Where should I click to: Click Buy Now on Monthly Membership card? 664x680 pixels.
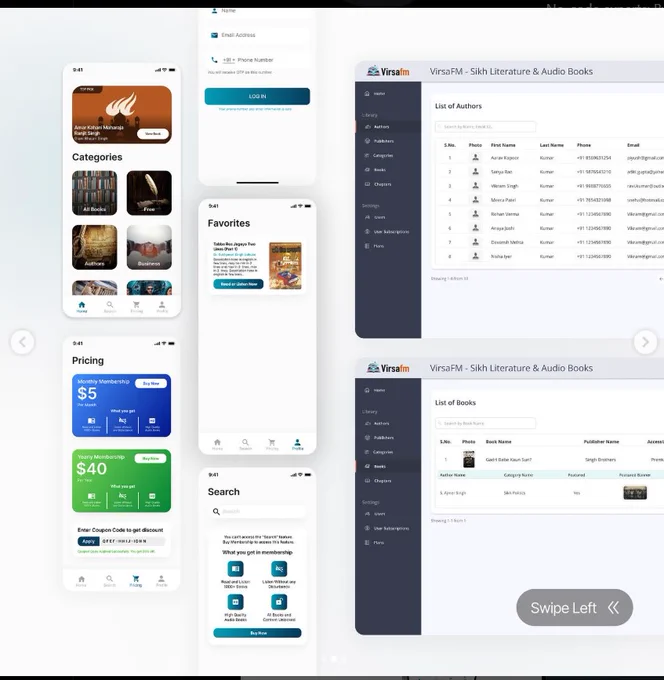(x=151, y=383)
